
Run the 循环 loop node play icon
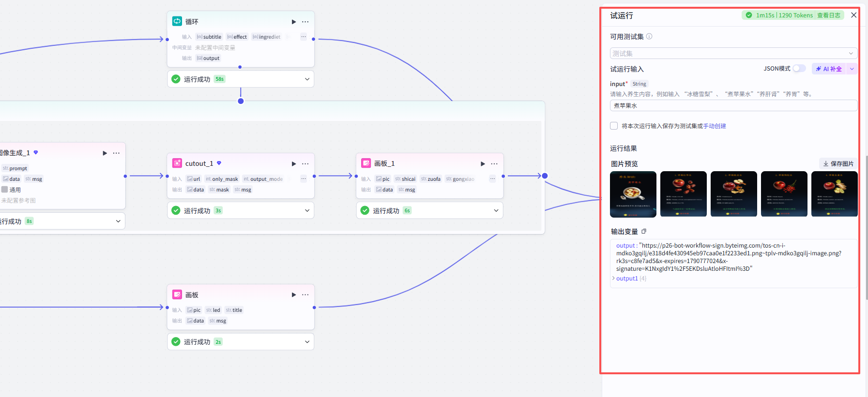(294, 22)
